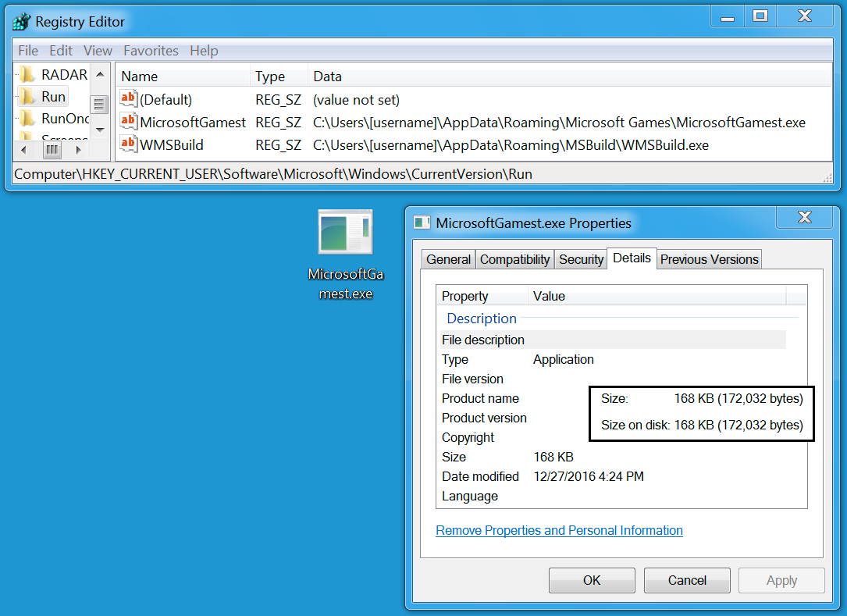Click the RADAR folder icon
Viewport: 847px width, 616px height.
click(x=27, y=75)
